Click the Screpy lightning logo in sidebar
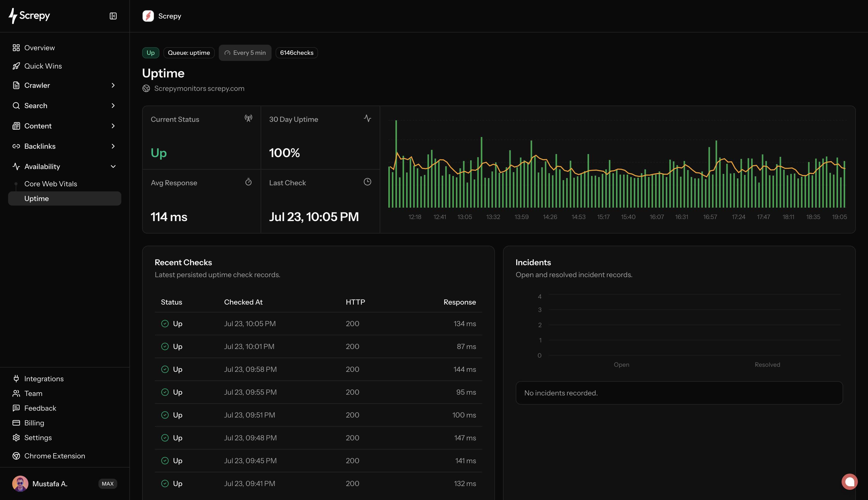Viewport: 868px width, 500px height. click(29, 16)
